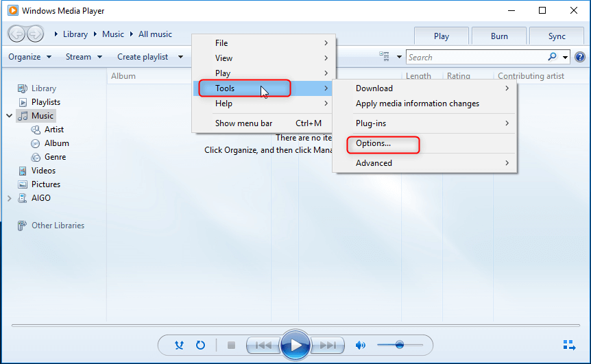Turn on shuffle
The width and height of the screenshot is (591, 364).
tap(179, 345)
